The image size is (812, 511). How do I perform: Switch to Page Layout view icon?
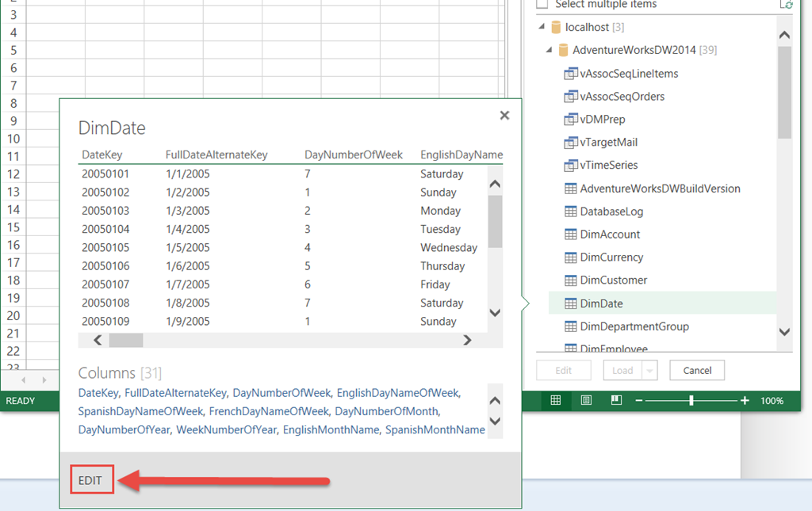(586, 401)
